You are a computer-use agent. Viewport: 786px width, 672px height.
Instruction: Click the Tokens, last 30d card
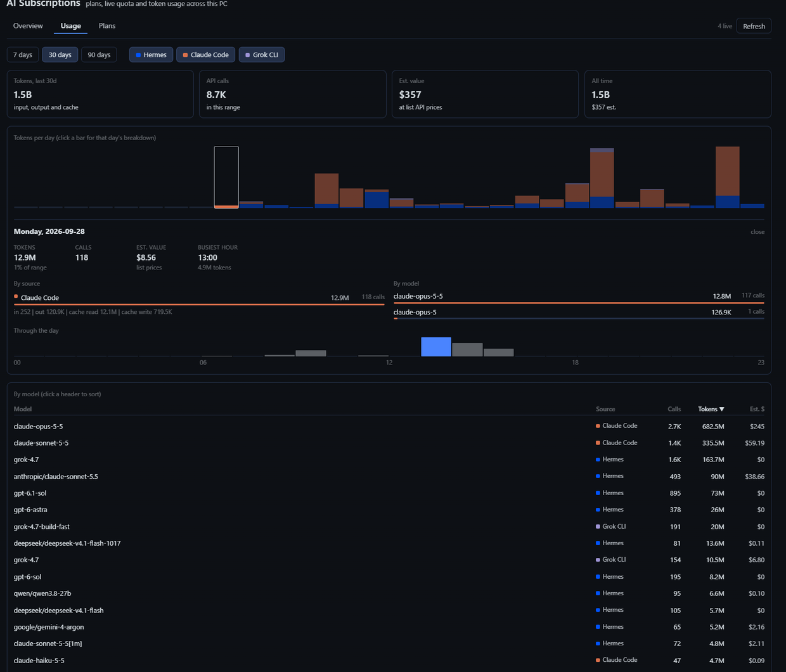[x=100, y=94]
